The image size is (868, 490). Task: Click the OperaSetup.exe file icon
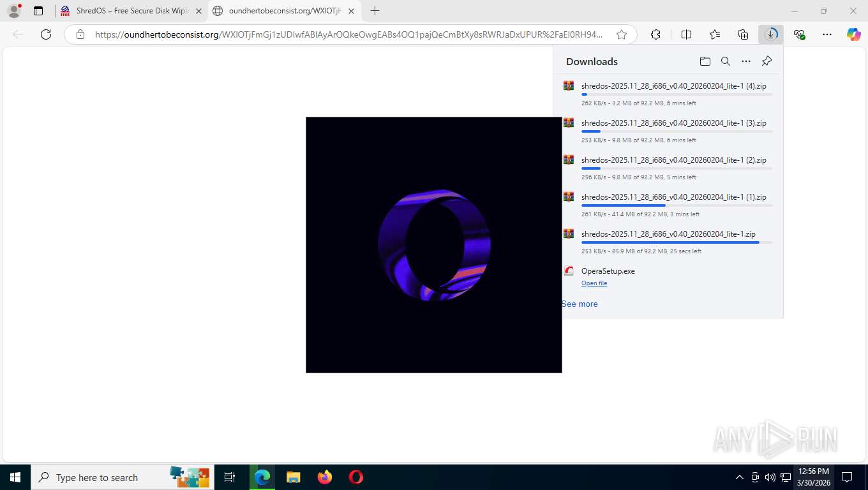coord(569,271)
